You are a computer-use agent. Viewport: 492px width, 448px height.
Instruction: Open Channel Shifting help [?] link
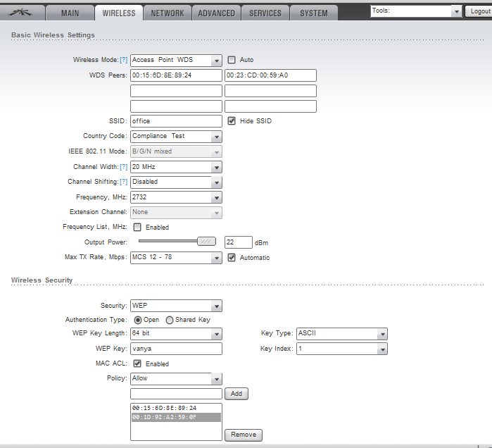point(124,182)
